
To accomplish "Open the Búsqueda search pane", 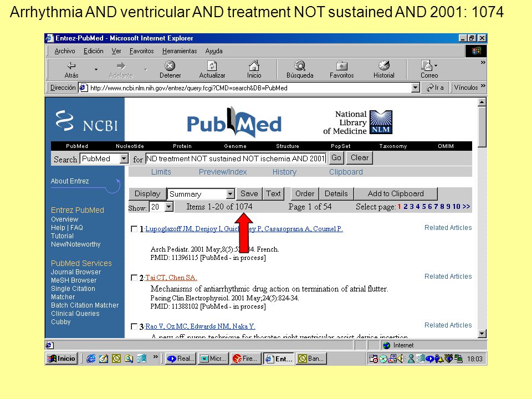I will click(300, 70).
